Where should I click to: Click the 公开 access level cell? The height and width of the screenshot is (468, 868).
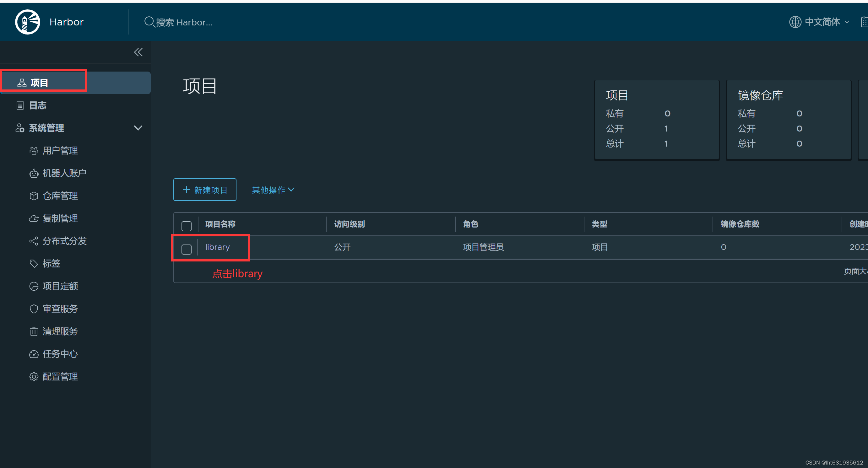(342, 247)
